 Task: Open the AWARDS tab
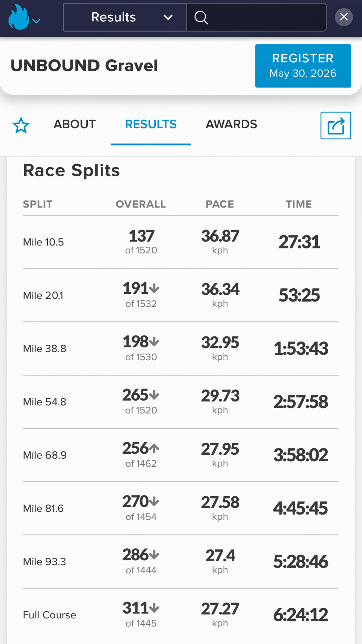click(231, 124)
